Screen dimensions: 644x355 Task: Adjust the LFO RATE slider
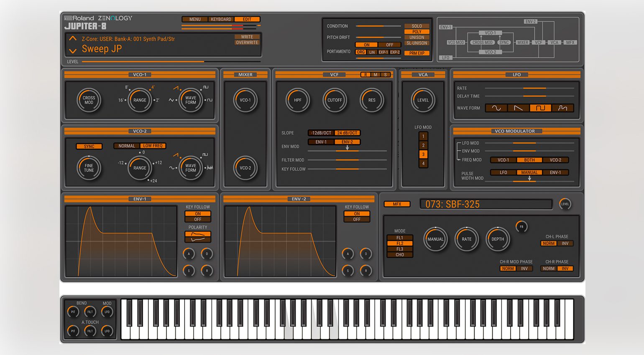tap(529, 88)
